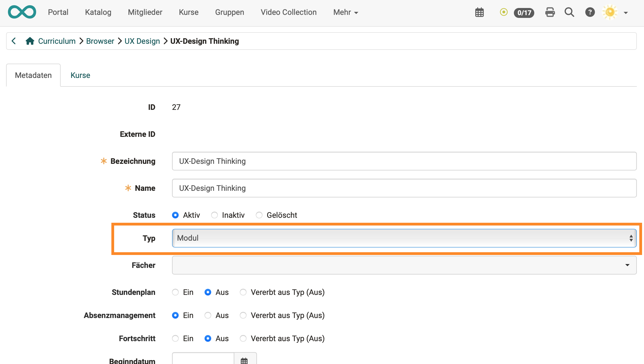Enable Stundenplan with Ein option
The image size is (644, 364).
click(175, 292)
